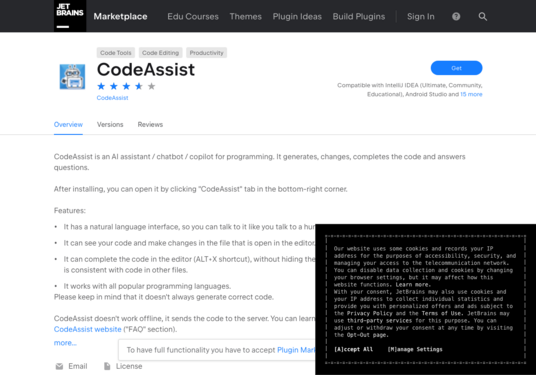Click [M]anage Settings in the cookie banner
The image size is (536, 375).
415,349
